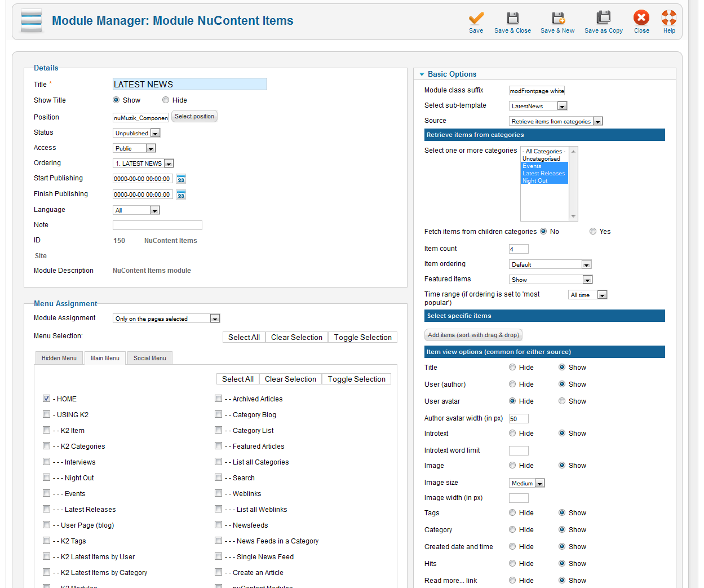Click categories list scrollbar down arrow

click(x=573, y=216)
